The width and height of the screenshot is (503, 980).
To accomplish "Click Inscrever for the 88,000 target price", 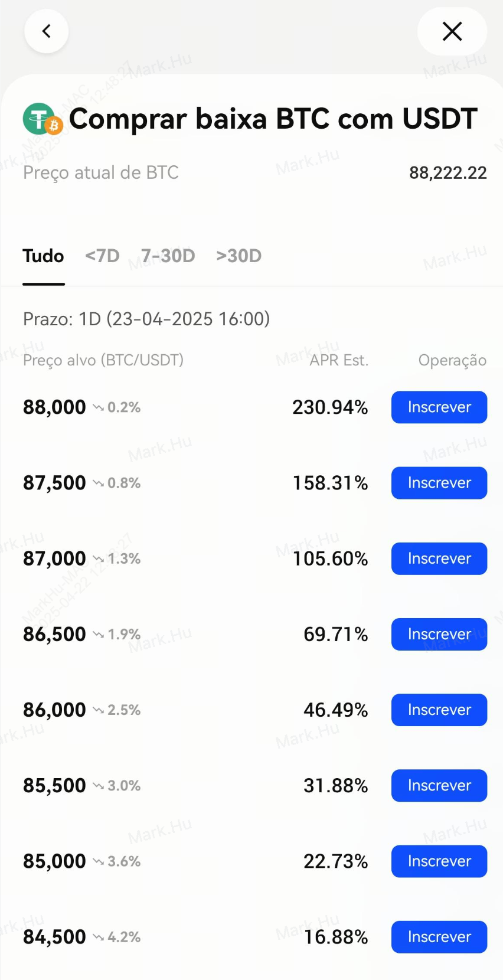I will coord(439,407).
